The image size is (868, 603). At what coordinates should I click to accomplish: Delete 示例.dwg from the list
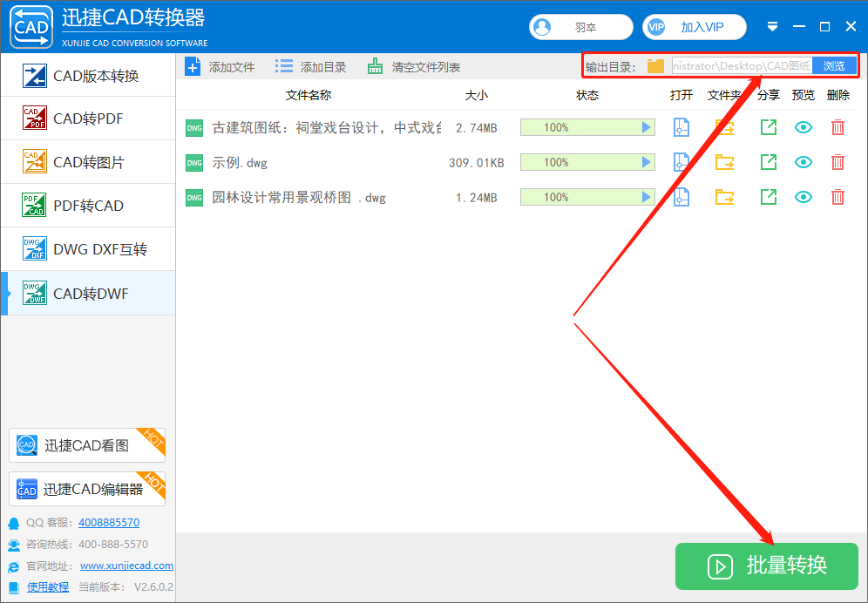(838, 162)
